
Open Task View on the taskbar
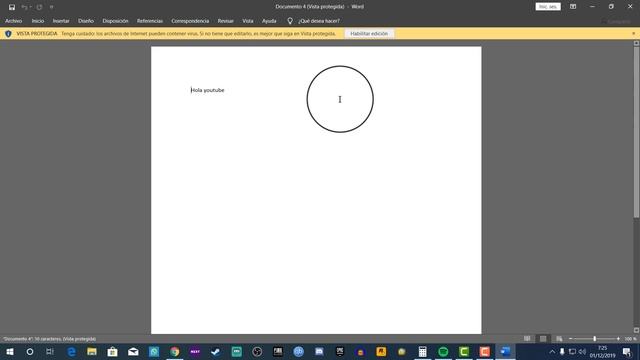pyautogui.click(x=50, y=351)
